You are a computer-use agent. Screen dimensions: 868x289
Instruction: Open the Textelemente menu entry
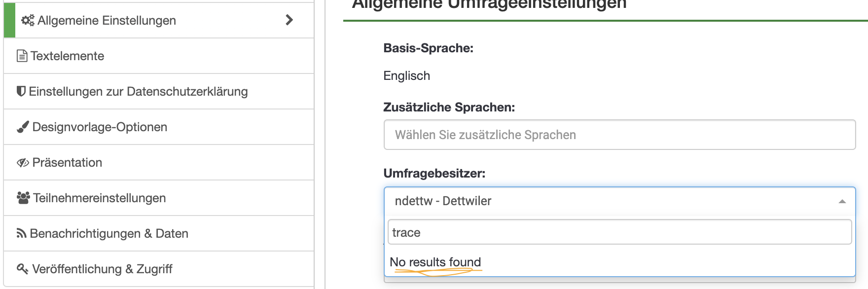(x=68, y=56)
